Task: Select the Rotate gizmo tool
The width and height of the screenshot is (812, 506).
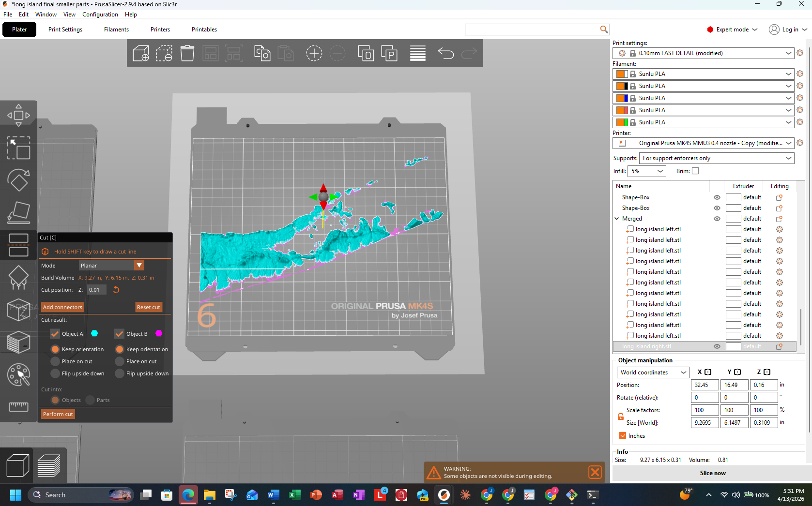Action: point(18,180)
